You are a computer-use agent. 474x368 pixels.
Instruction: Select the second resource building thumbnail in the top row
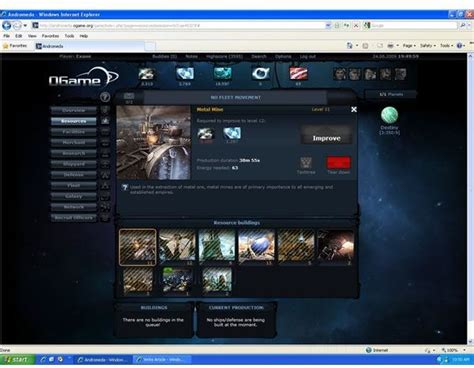click(x=177, y=247)
